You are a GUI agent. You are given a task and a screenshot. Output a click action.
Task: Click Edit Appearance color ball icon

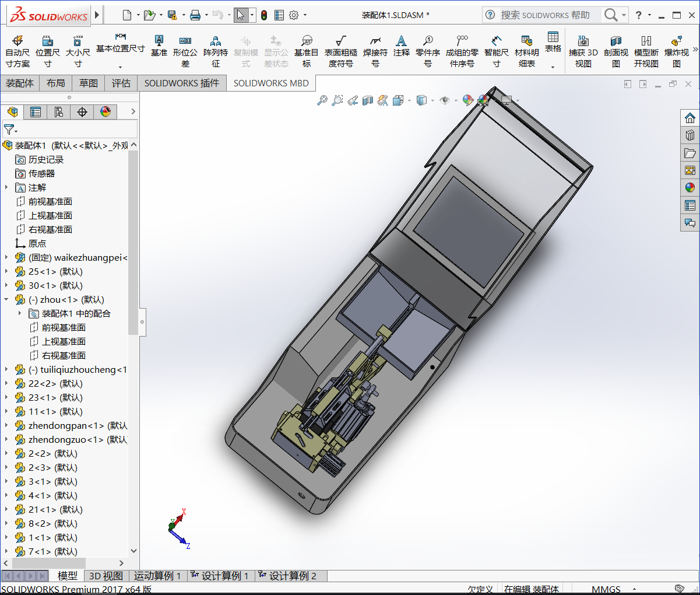(467, 100)
